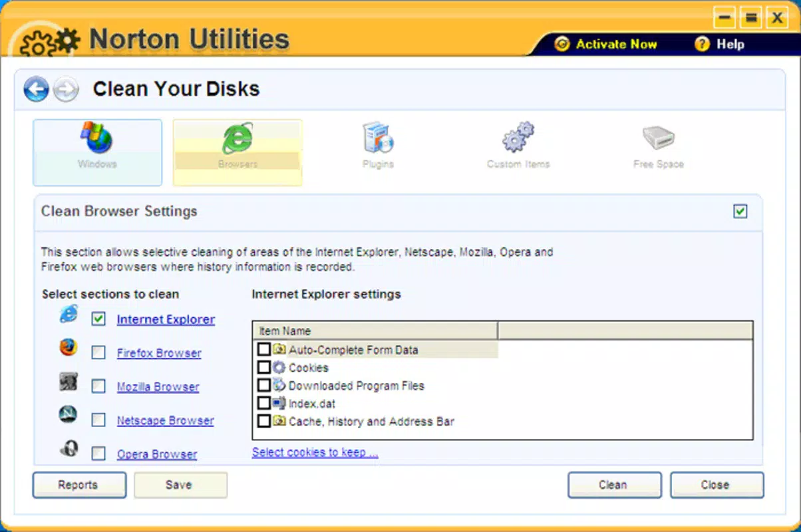Click the Help question mark icon

point(702,44)
